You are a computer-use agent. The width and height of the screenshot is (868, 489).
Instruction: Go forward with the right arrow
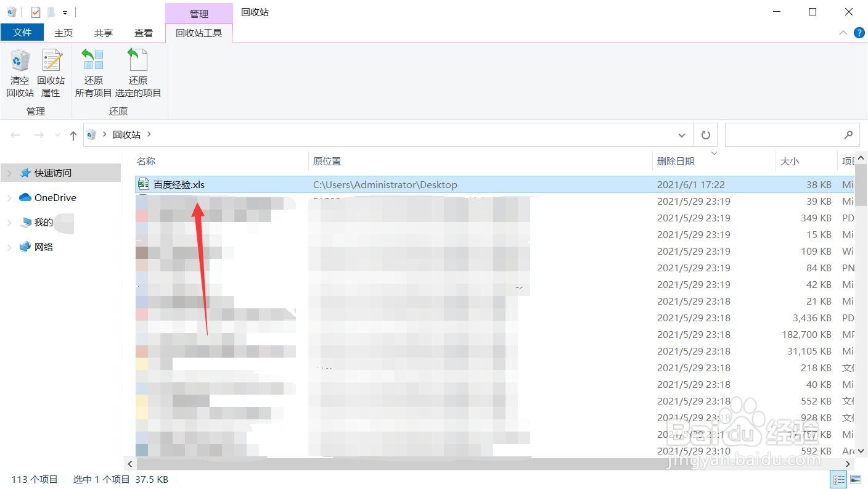pyautogui.click(x=38, y=135)
